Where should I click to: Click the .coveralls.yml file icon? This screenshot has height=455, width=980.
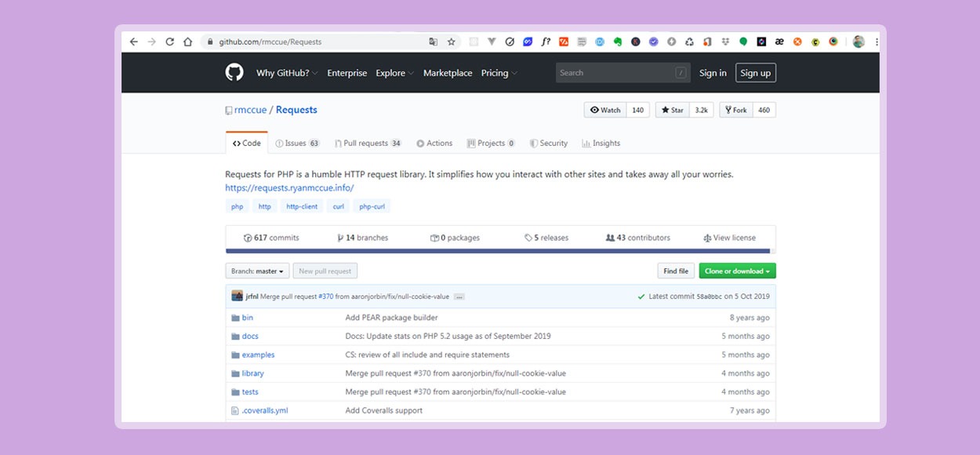click(234, 410)
